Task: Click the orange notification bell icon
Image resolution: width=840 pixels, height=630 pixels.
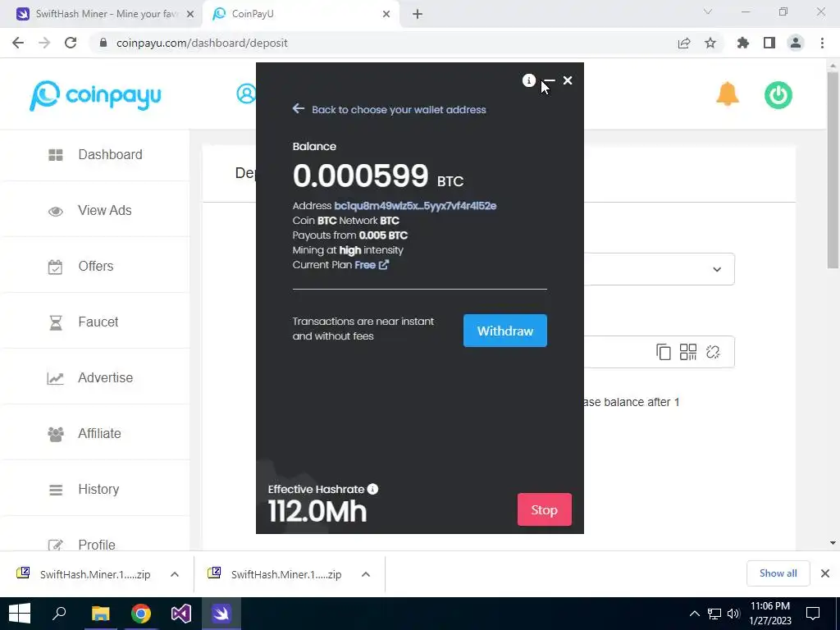Action: [x=727, y=94]
